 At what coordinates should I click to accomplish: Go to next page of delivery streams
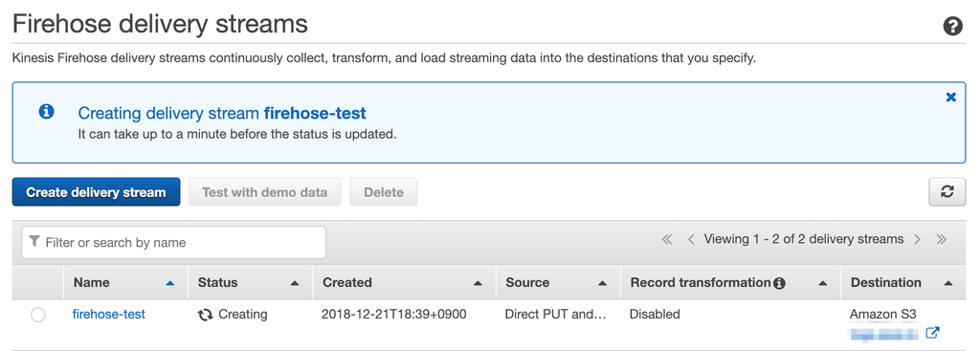(x=917, y=239)
